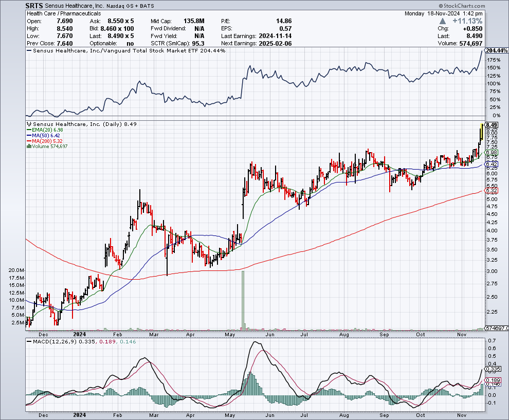The width and height of the screenshot is (509, 420).
Task: Click the 6.98 EMA tag on the right axis
Action: click(x=492, y=153)
